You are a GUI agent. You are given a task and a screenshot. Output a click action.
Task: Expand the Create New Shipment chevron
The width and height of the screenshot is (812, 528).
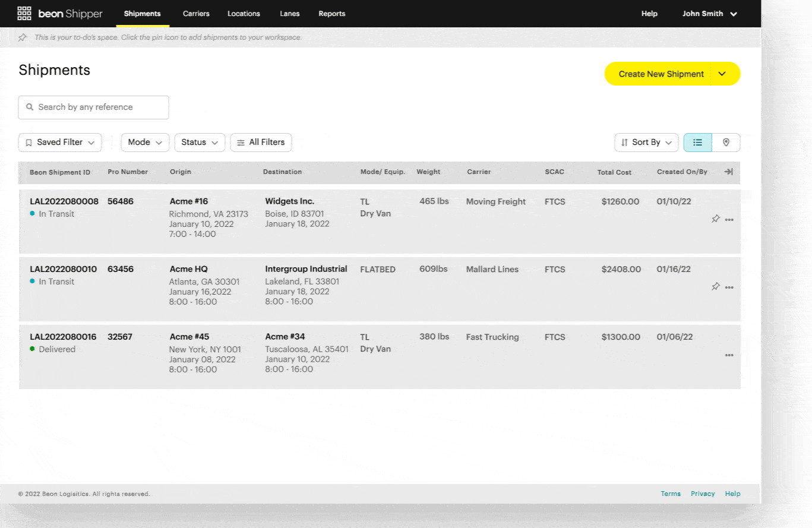coord(722,74)
